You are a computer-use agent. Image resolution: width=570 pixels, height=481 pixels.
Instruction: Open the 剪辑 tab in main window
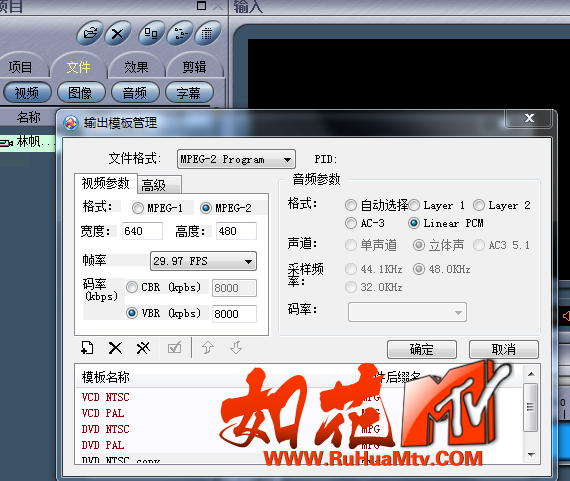pyautogui.click(x=194, y=67)
